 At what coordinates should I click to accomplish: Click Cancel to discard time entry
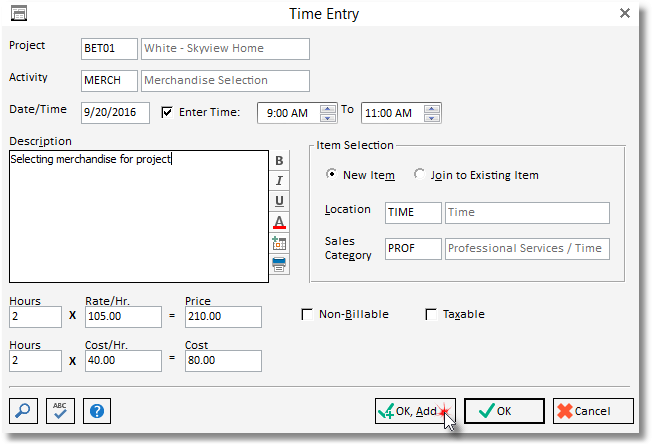point(593,411)
